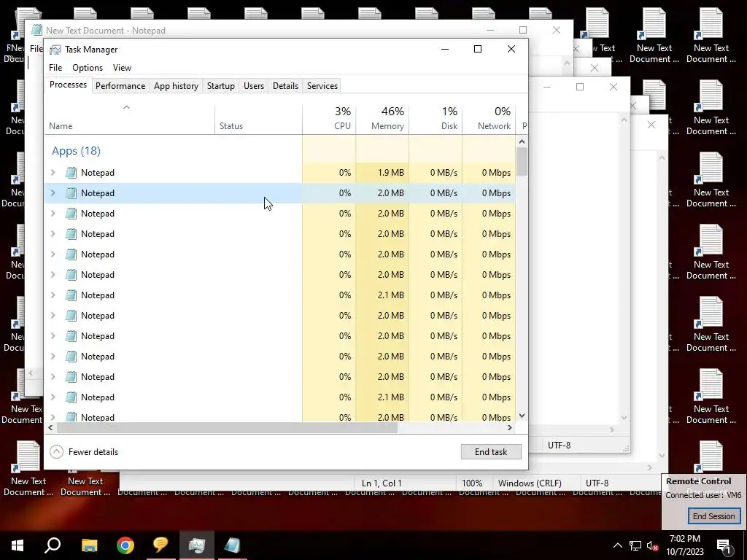This screenshot has width=747, height=560.
Task: Click the muted speaker volume icon
Action: coord(653,545)
